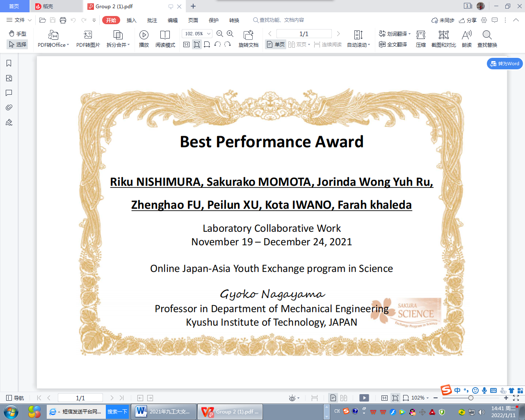Open the zoom percentage combo box in toolbar
Screen dimensions: 525x420
tap(197, 34)
